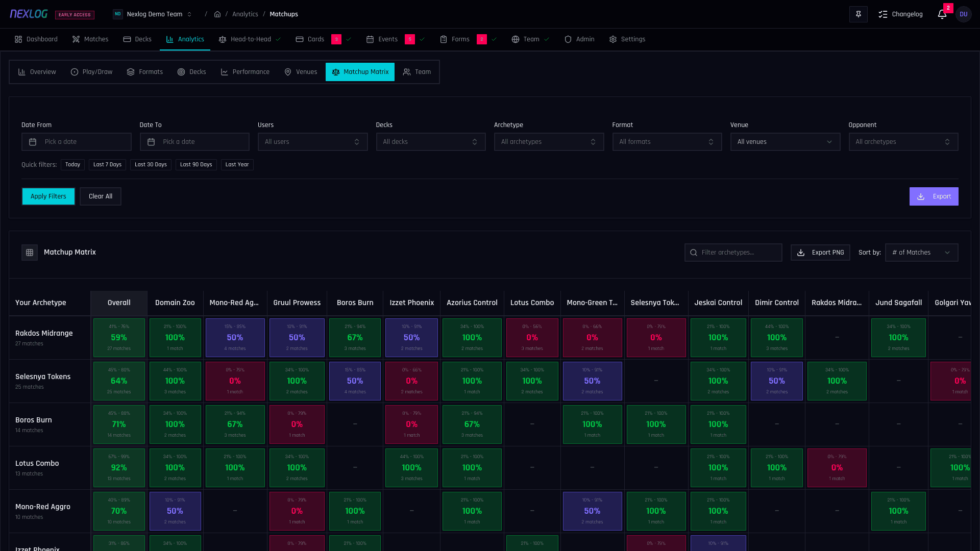Switch to the Team analytics tab
The height and width of the screenshot is (551, 980).
click(x=417, y=72)
